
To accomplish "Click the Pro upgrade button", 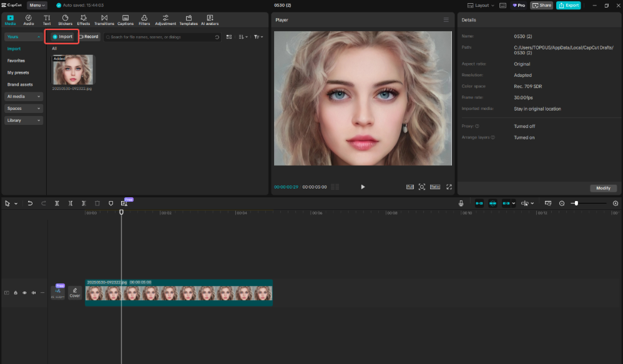I will (x=519, y=5).
